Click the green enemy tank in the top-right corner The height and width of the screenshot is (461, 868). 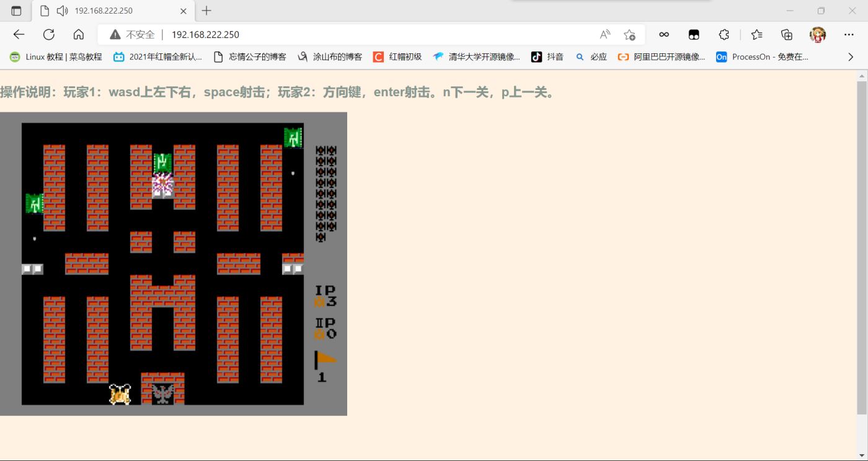[x=293, y=137]
